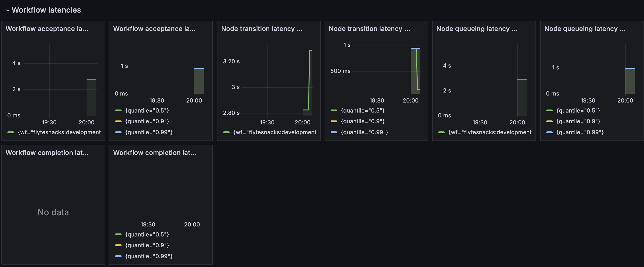Click green quantile 0.5 swatch in Node transition legend
Screen dimensions: 644x267
(x=334, y=110)
